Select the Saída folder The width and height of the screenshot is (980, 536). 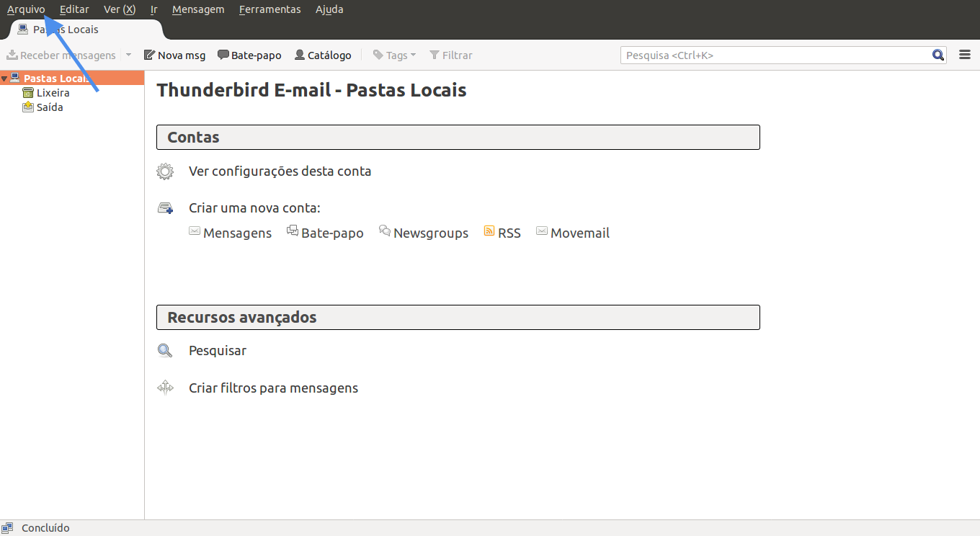tap(50, 107)
